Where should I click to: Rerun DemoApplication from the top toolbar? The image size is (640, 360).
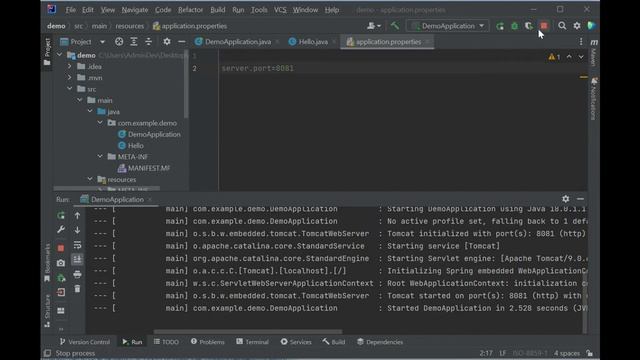click(x=500, y=26)
